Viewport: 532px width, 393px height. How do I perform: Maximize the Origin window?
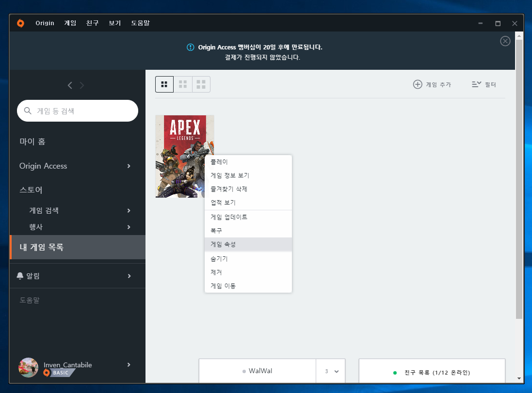(x=498, y=23)
